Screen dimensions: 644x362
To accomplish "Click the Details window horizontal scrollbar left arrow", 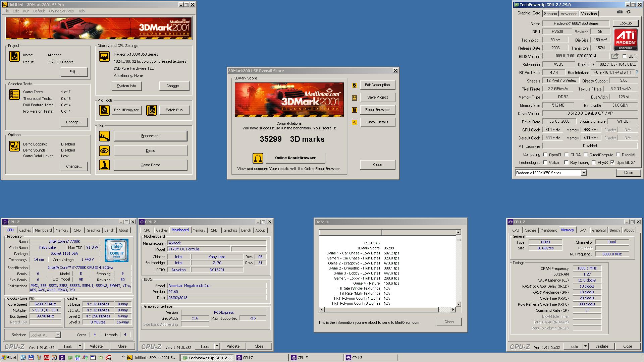I will point(322,309).
